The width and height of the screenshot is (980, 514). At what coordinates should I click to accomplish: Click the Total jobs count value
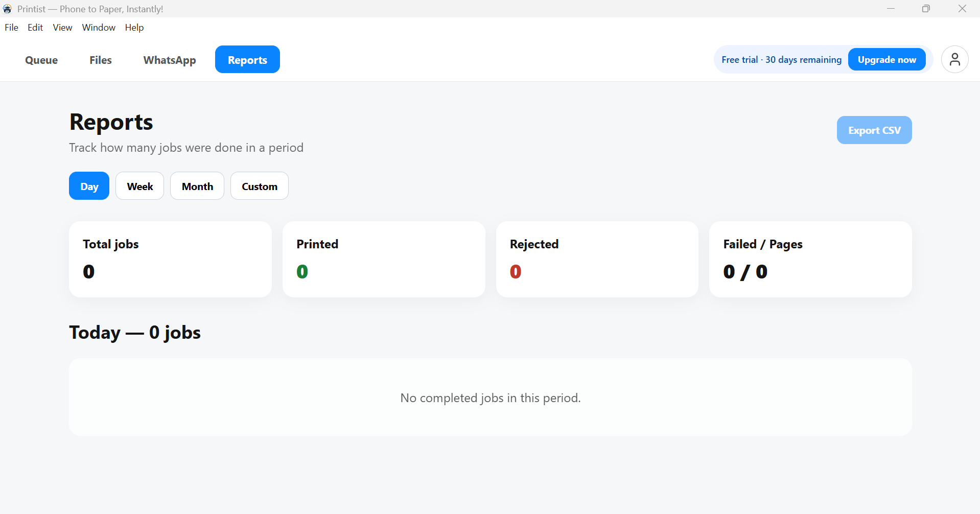pyautogui.click(x=88, y=272)
